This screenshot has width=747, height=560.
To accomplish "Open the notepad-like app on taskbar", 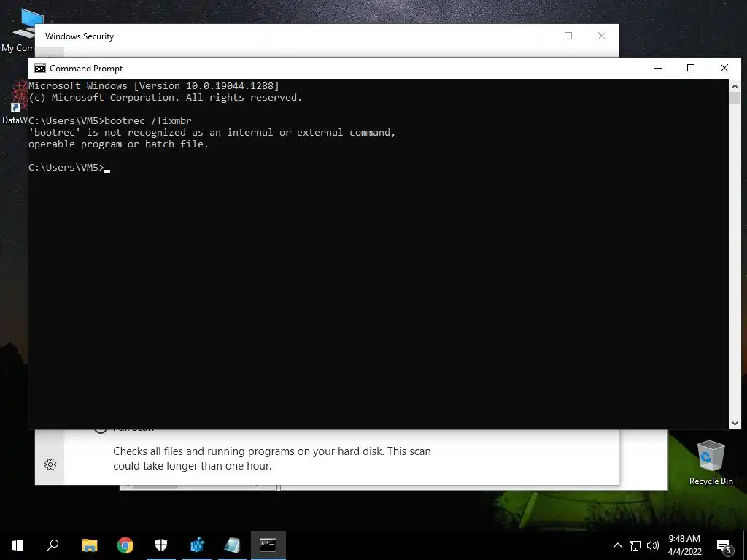I will [x=233, y=545].
